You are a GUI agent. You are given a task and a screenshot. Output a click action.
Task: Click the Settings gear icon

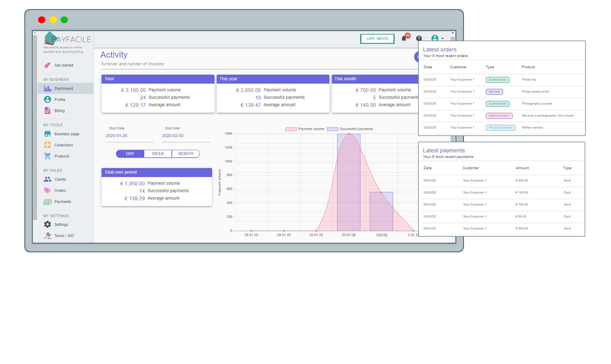47,224
